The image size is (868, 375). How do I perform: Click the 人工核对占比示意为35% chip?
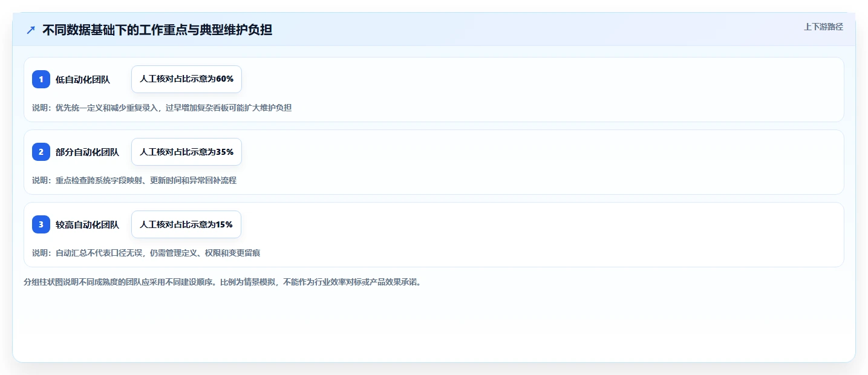coord(186,152)
